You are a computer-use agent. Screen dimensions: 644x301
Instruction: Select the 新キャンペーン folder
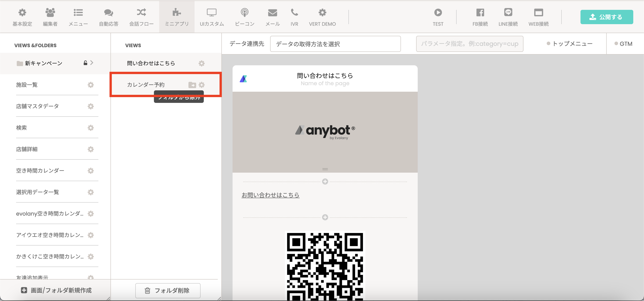click(55, 63)
